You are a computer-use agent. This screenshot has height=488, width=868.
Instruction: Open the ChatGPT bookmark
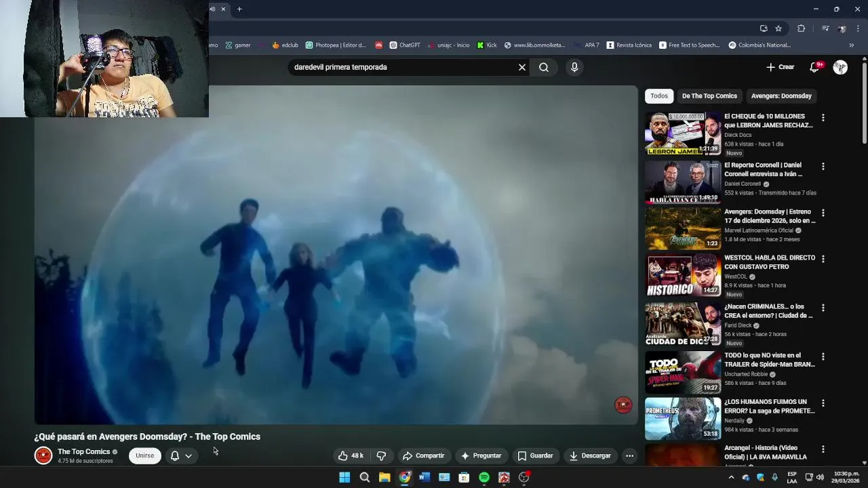pyautogui.click(x=404, y=45)
